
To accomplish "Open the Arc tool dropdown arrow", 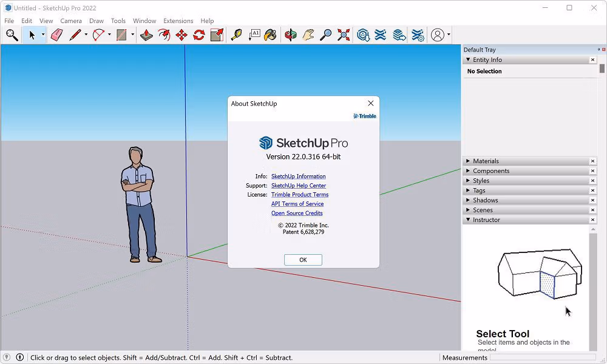I will (x=109, y=35).
